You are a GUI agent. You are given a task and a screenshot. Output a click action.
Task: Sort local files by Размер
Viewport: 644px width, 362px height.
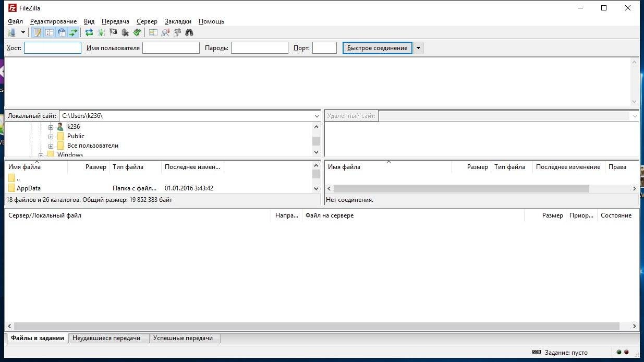click(x=88, y=167)
